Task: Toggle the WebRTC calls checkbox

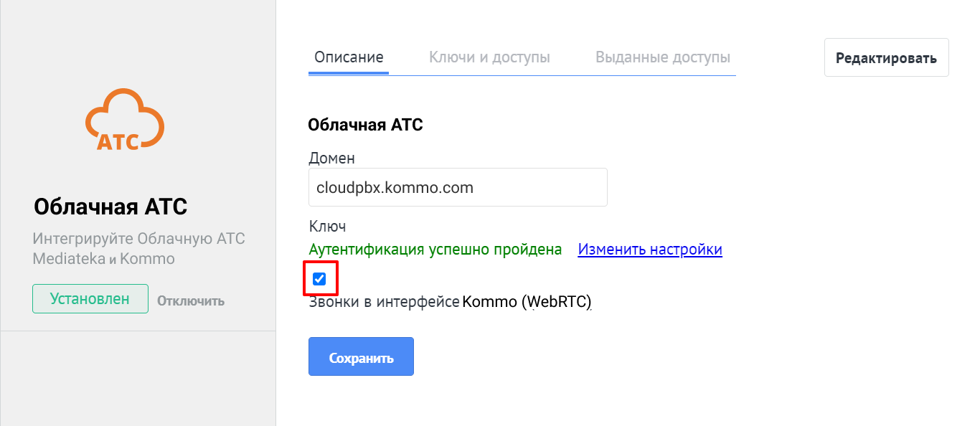Action: pos(320,279)
